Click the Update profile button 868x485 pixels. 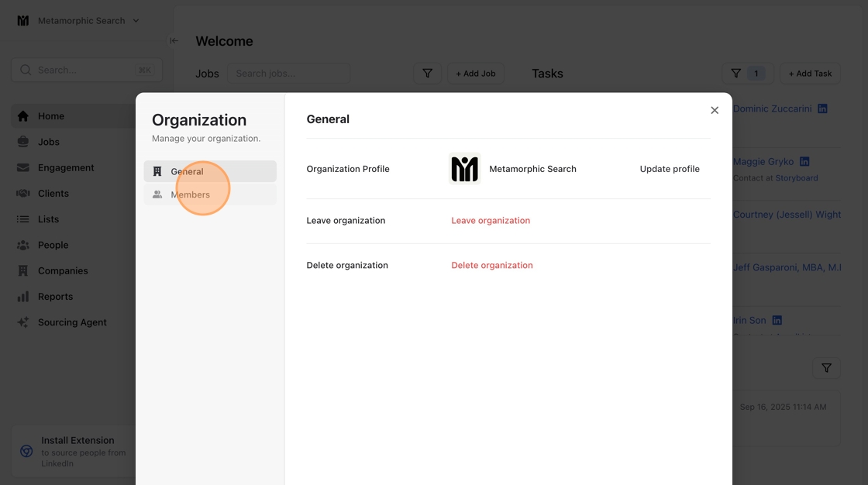click(x=670, y=169)
